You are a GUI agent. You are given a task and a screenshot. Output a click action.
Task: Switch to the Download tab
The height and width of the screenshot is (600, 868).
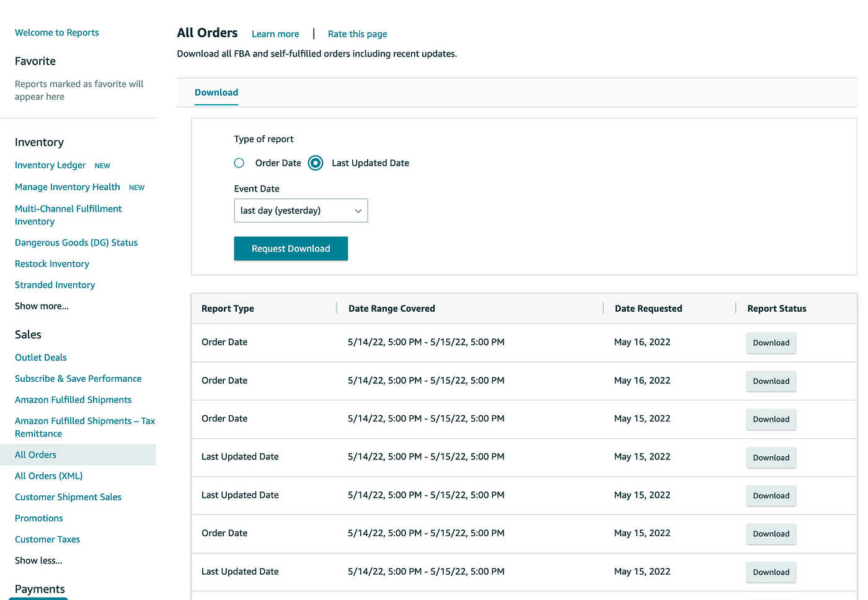[x=216, y=92]
